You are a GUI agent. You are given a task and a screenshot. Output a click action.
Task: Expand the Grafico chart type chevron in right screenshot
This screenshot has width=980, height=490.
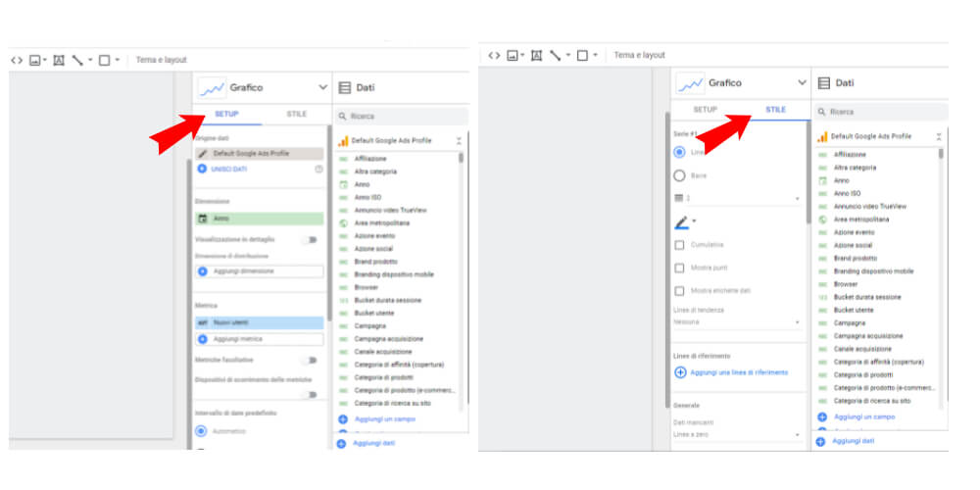(x=802, y=83)
